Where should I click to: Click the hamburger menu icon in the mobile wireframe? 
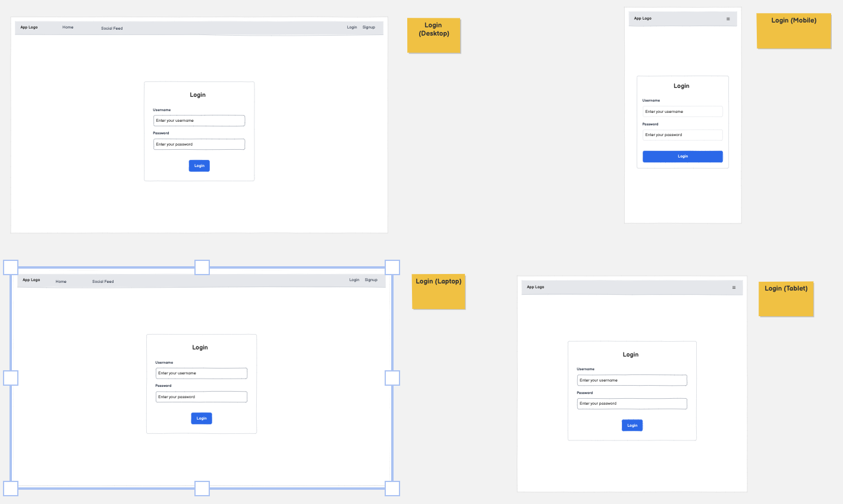[x=728, y=19]
